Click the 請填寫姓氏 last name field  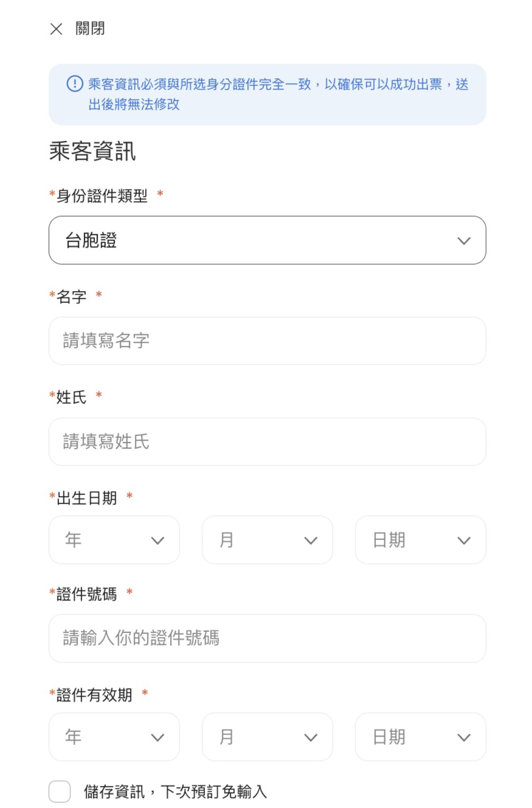point(266,441)
